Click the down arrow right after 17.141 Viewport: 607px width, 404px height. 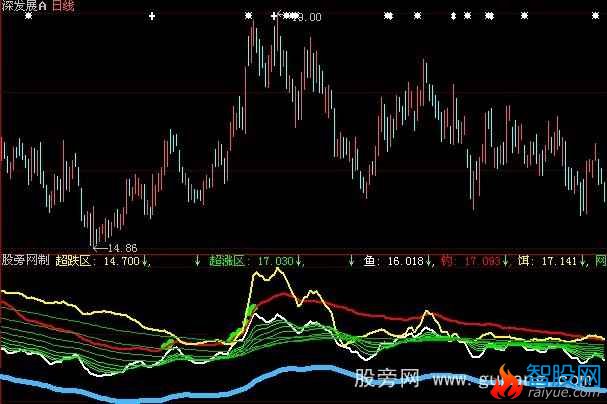pyautogui.click(x=583, y=261)
